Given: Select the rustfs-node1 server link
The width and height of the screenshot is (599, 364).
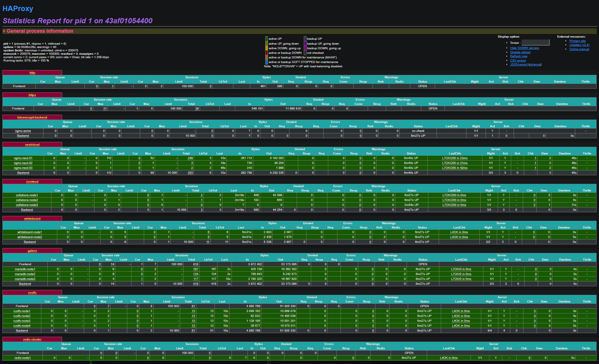Looking at the screenshot, I should tap(22, 311).
